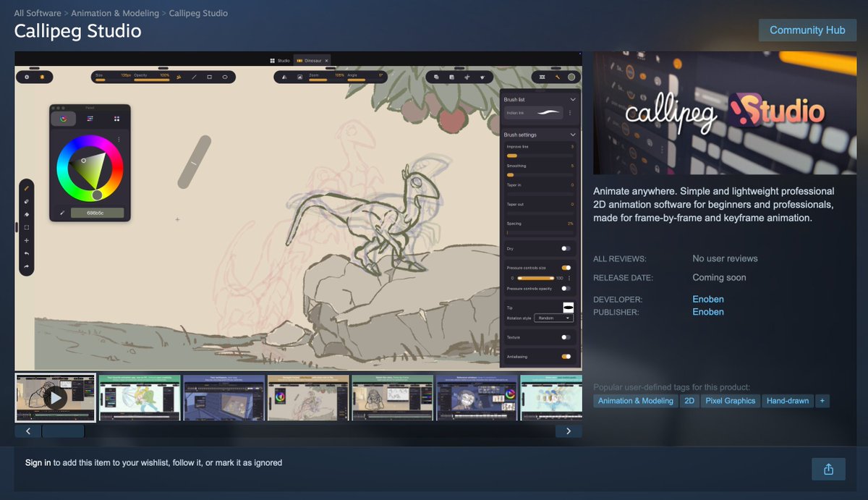Play the video trailer thumbnail
The image size is (868, 500).
(x=55, y=397)
